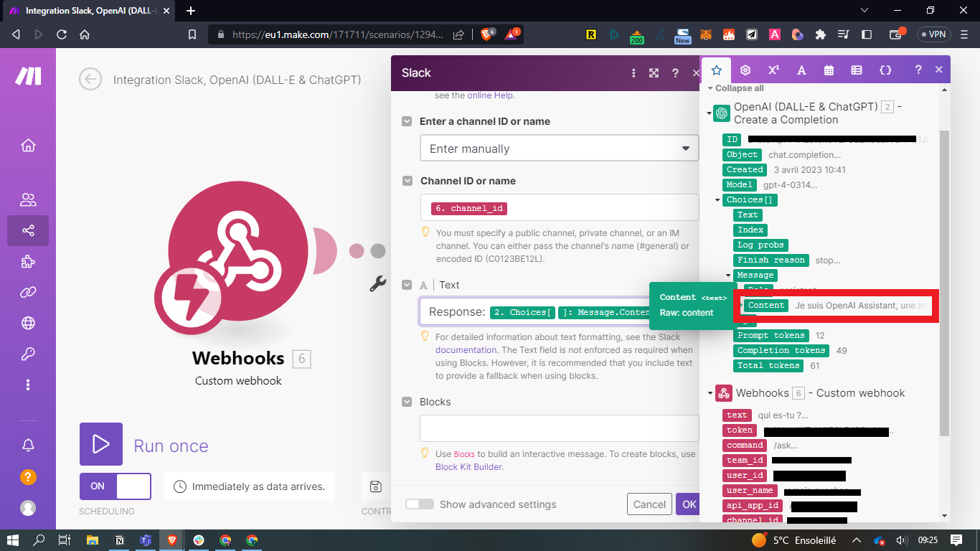Open Keys icon in left sidebar
980x551 pixels.
tap(28, 354)
